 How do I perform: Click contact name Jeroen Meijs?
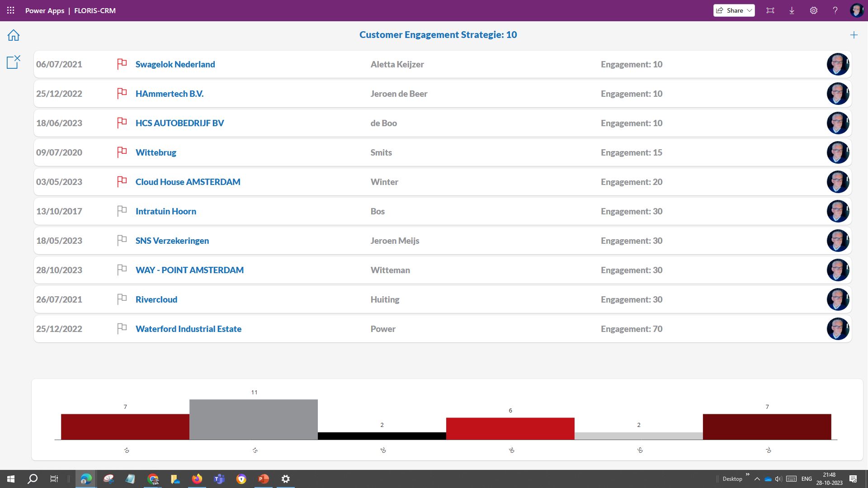(x=395, y=241)
